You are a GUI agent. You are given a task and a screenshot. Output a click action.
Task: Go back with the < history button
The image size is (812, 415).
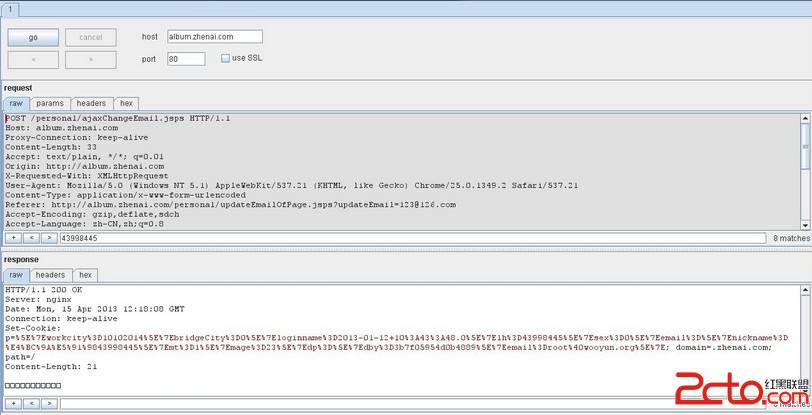click(x=33, y=60)
